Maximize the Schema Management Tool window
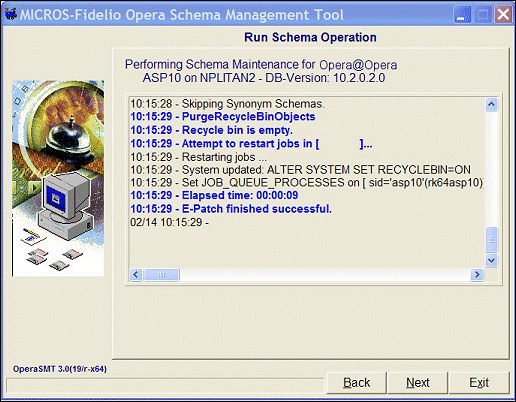The image size is (516, 402). (x=482, y=15)
